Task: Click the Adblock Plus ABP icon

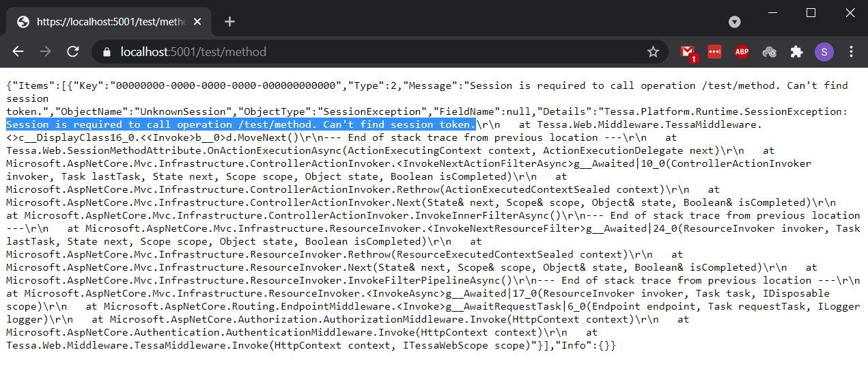Action: 742,52
